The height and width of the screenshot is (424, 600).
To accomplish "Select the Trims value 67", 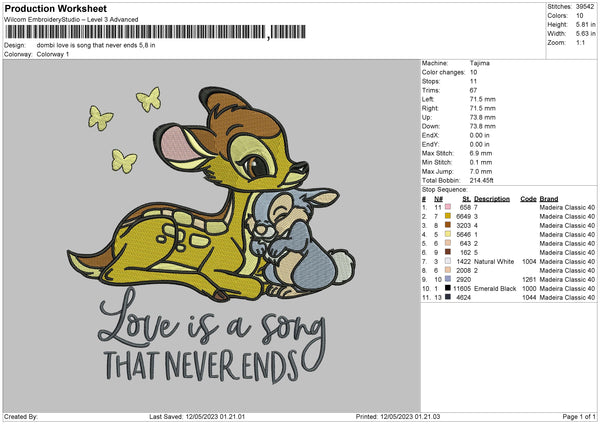I will (x=473, y=90).
